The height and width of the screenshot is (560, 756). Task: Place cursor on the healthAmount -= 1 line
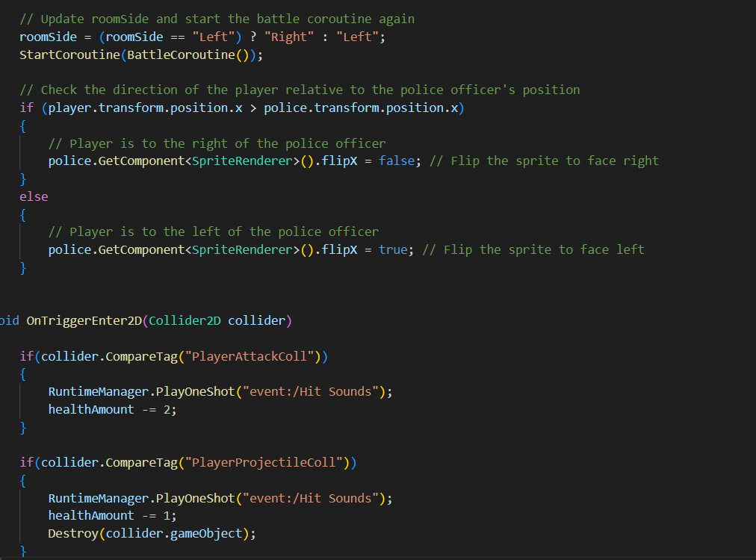(112, 515)
